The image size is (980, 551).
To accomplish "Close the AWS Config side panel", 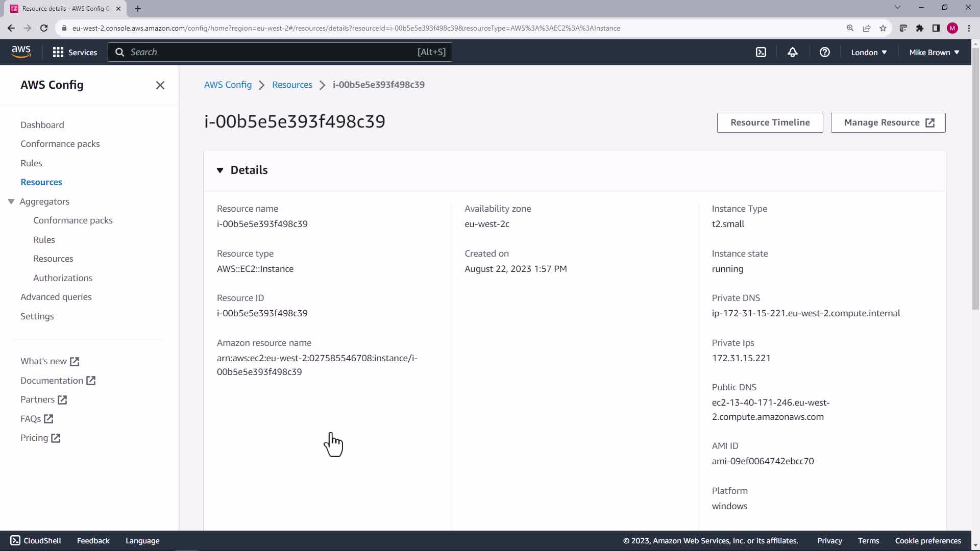I will pyautogui.click(x=160, y=85).
